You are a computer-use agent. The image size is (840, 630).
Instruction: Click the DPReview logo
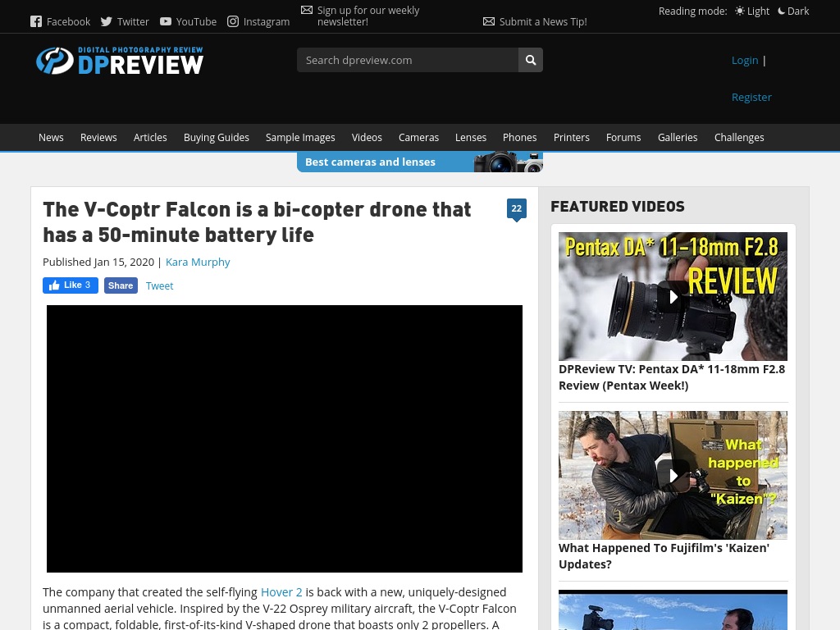(120, 60)
